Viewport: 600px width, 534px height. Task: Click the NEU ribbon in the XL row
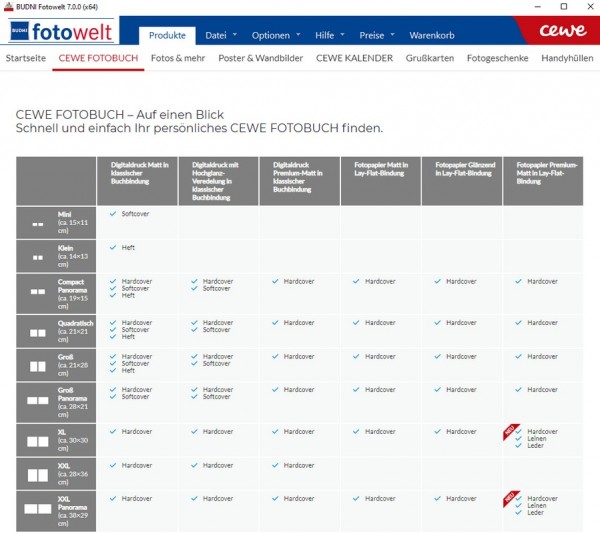pyautogui.click(x=510, y=431)
